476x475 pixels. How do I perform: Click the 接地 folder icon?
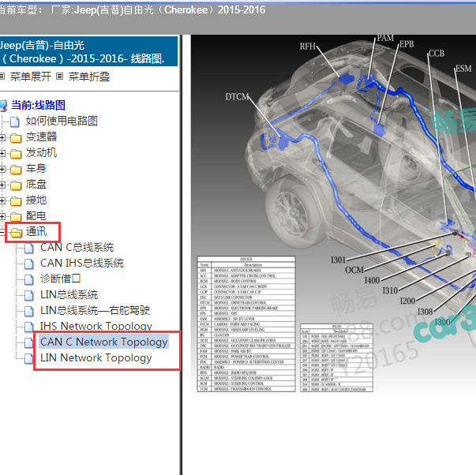click(x=16, y=201)
